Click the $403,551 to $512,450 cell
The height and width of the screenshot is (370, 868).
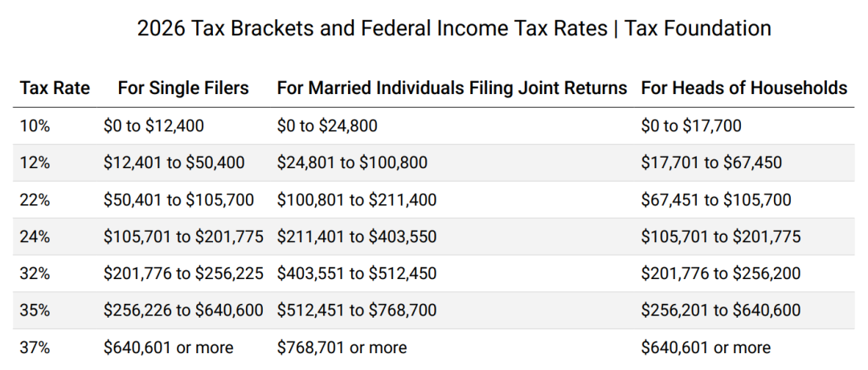[x=357, y=273]
